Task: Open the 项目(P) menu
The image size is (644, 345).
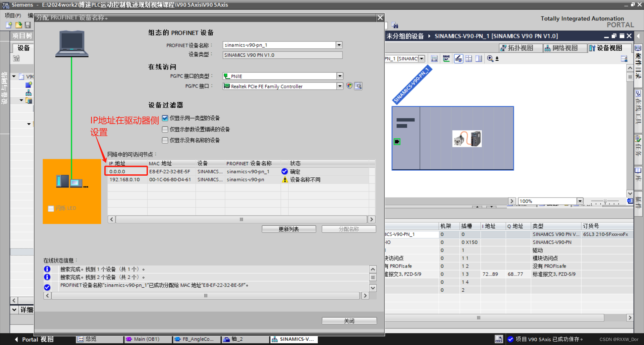Action: 13,15
